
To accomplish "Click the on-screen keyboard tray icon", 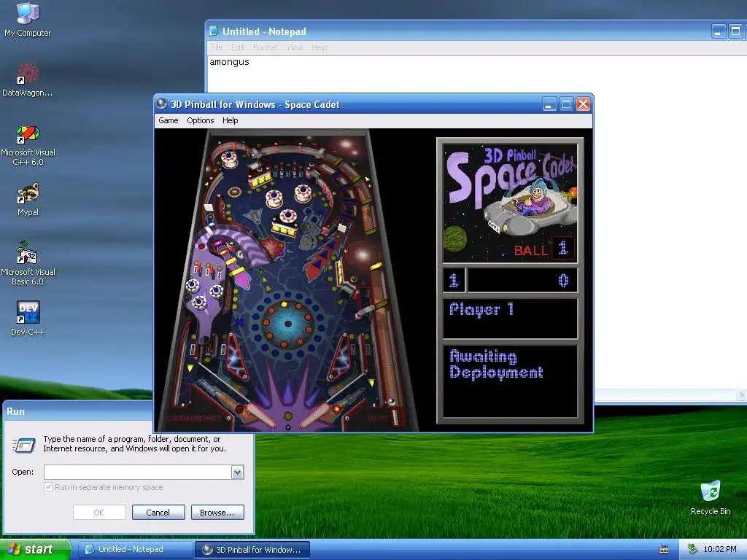I will 663,550.
